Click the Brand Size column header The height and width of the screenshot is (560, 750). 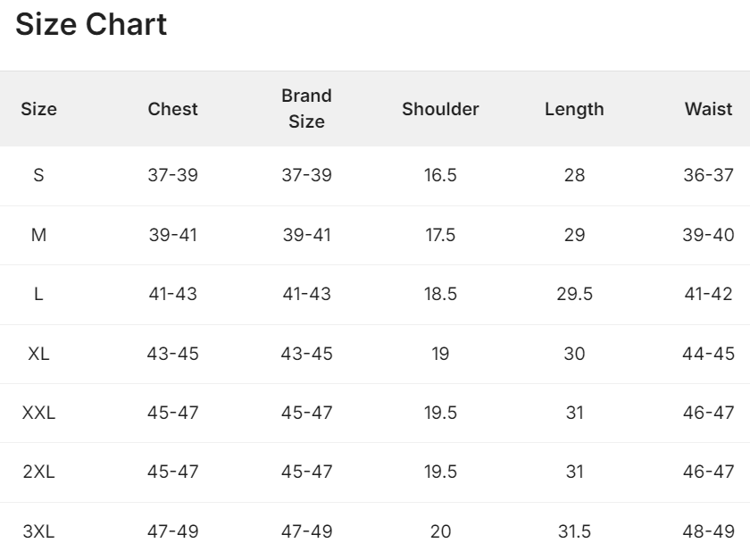click(306, 109)
